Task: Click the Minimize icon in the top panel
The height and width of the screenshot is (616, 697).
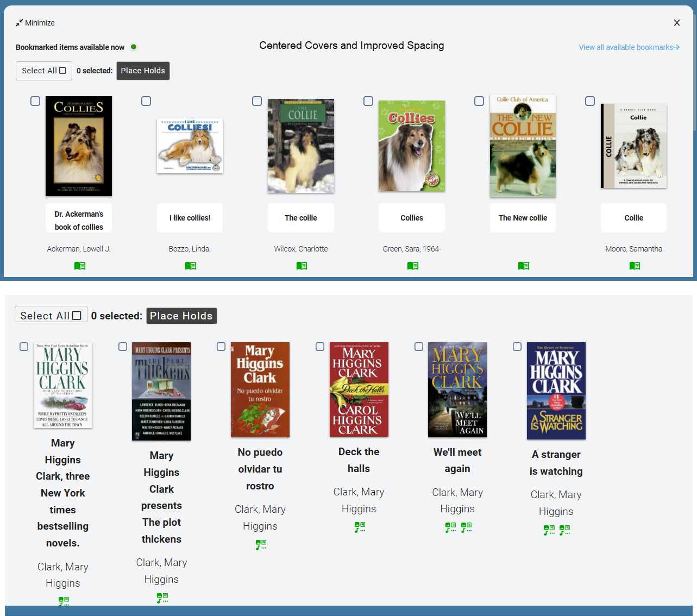Action: (19, 23)
